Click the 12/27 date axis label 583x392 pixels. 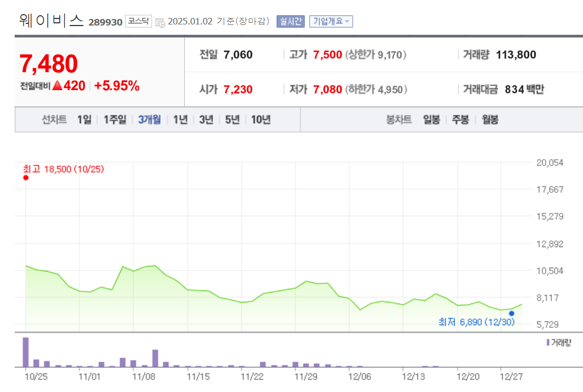coord(511,377)
